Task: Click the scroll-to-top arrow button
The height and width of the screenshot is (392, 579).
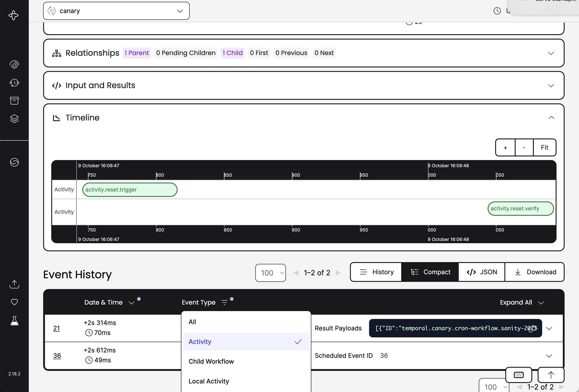Action: tap(551, 375)
